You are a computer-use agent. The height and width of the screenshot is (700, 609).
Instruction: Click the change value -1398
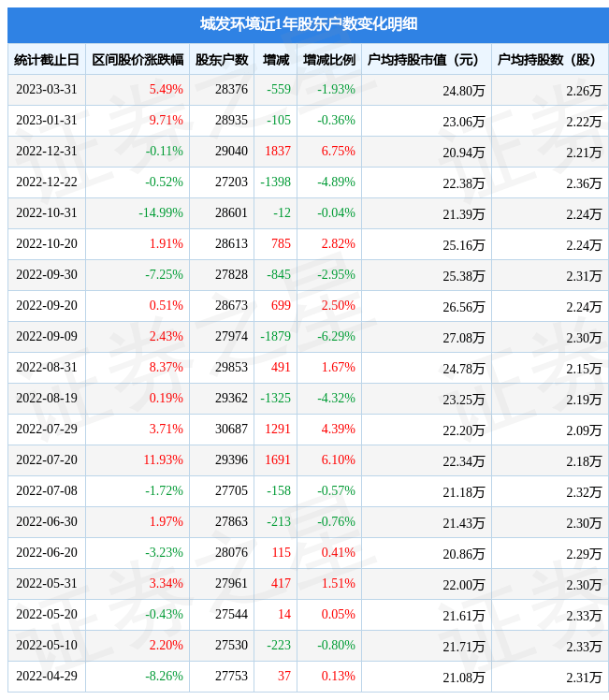276,182
